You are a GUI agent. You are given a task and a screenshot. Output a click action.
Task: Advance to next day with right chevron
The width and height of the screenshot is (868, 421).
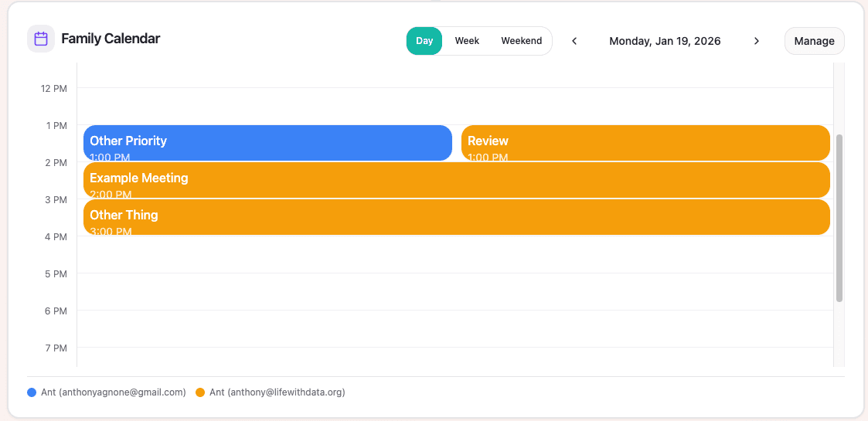(757, 41)
